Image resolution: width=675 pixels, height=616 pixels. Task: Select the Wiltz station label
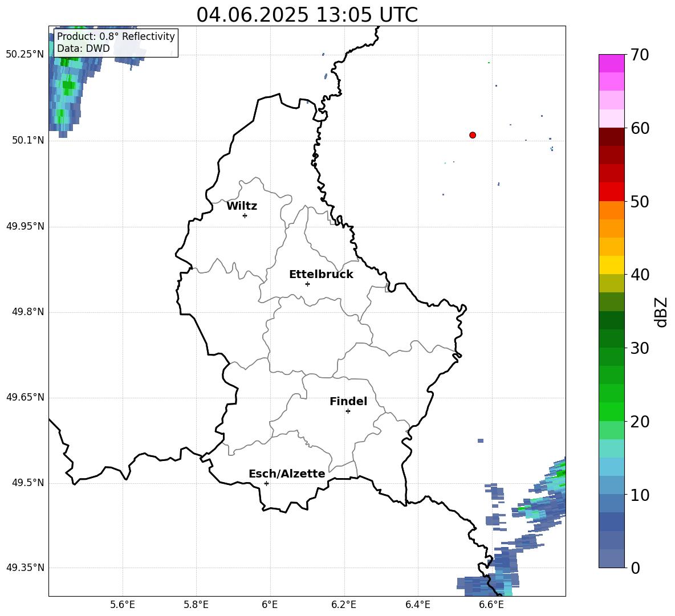click(242, 206)
